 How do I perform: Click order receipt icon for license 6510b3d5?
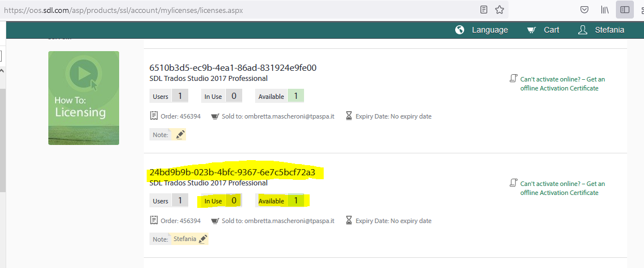tap(154, 116)
